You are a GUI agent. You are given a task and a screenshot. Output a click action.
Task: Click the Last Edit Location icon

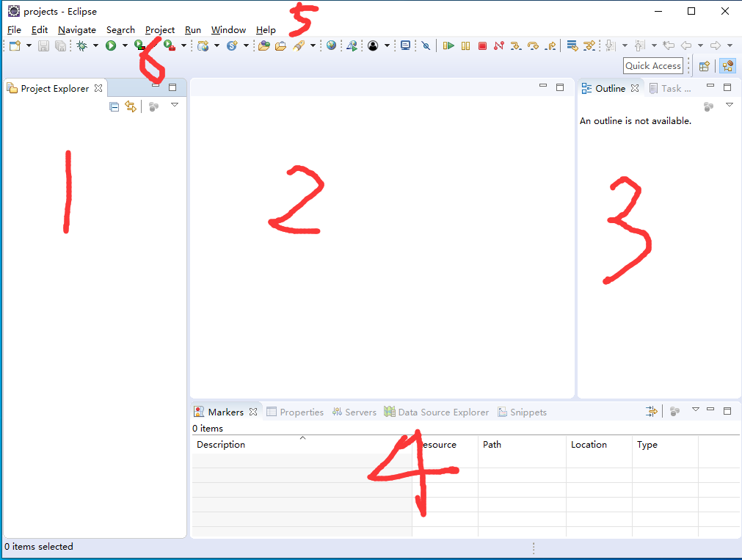click(x=668, y=46)
